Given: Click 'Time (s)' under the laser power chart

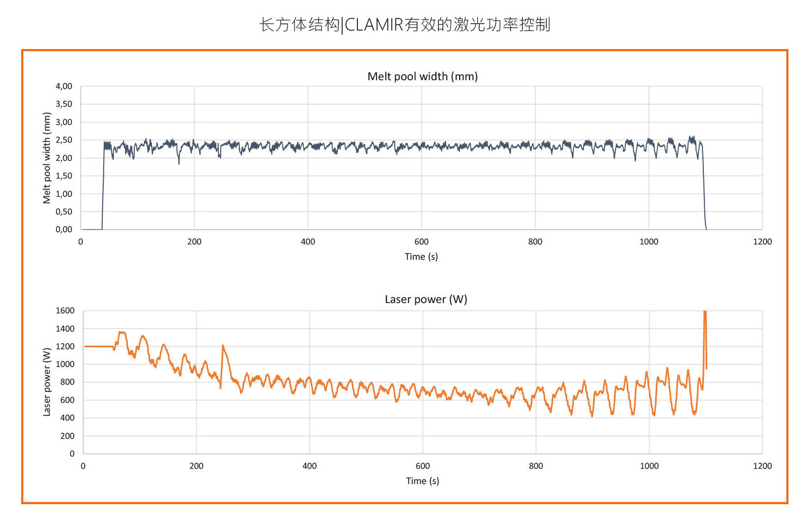Looking at the screenshot, I should (x=422, y=481).
